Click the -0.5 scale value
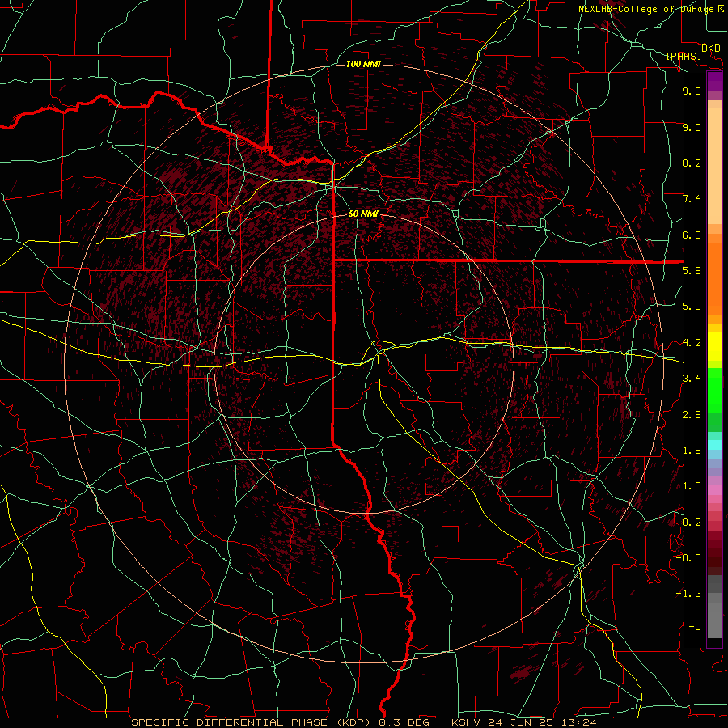 tap(688, 558)
